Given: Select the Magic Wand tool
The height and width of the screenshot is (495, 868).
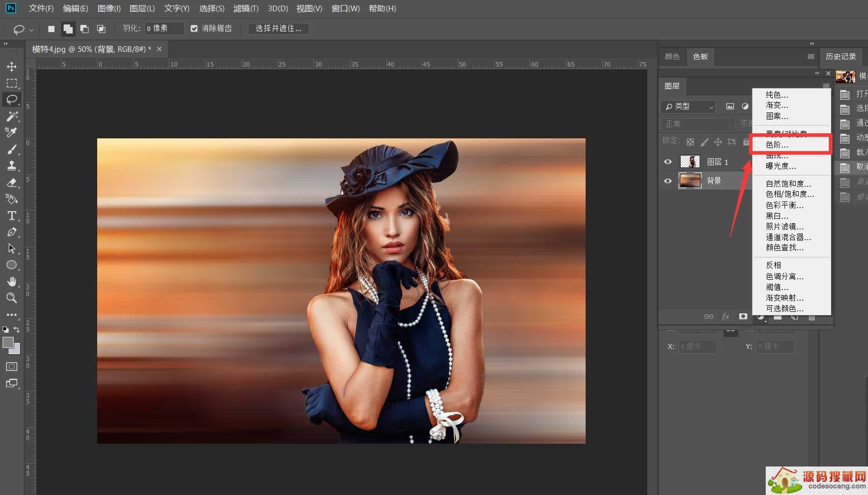Looking at the screenshot, I should point(12,116).
